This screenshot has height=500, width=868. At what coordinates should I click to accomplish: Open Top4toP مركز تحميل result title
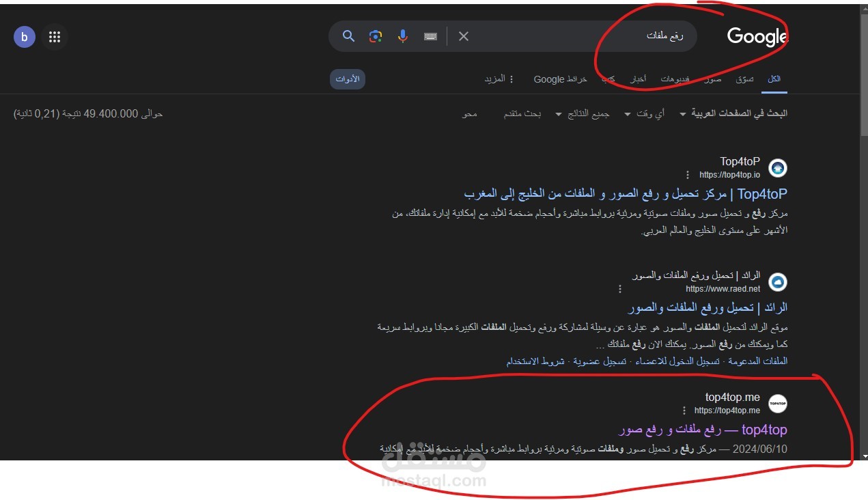coord(626,194)
